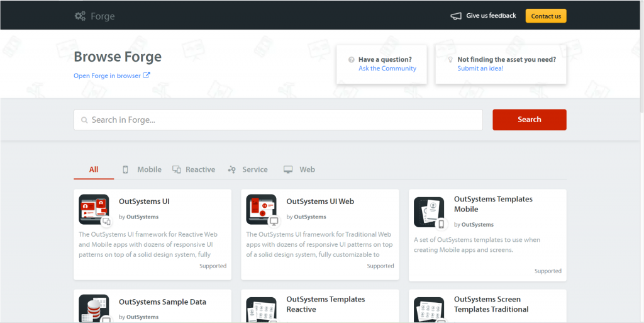Click the OutSystems UI app icon
This screenshot has height=323, width=644.
[x=94, y=209]
